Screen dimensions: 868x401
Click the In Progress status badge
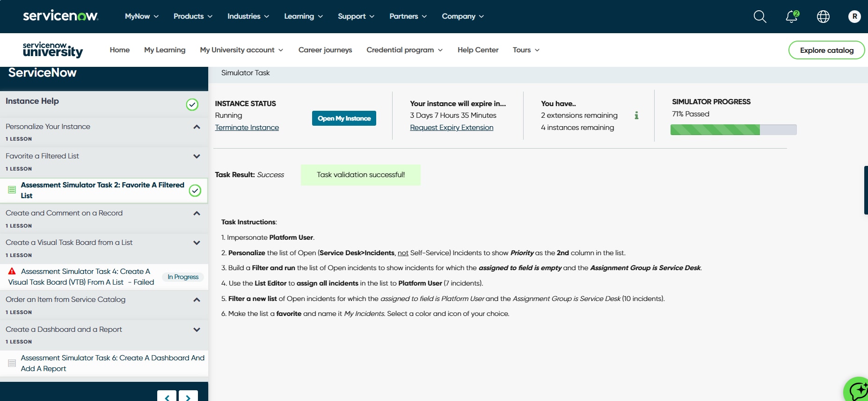183,277
